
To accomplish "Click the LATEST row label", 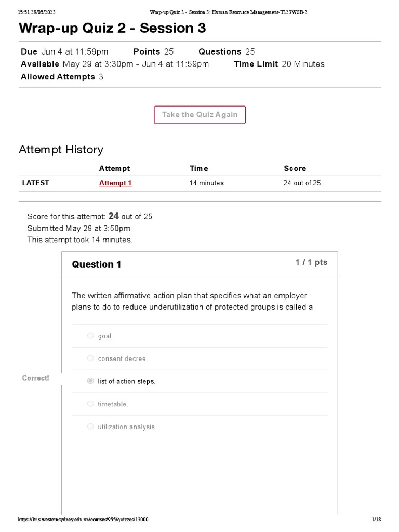I will 36,183.
